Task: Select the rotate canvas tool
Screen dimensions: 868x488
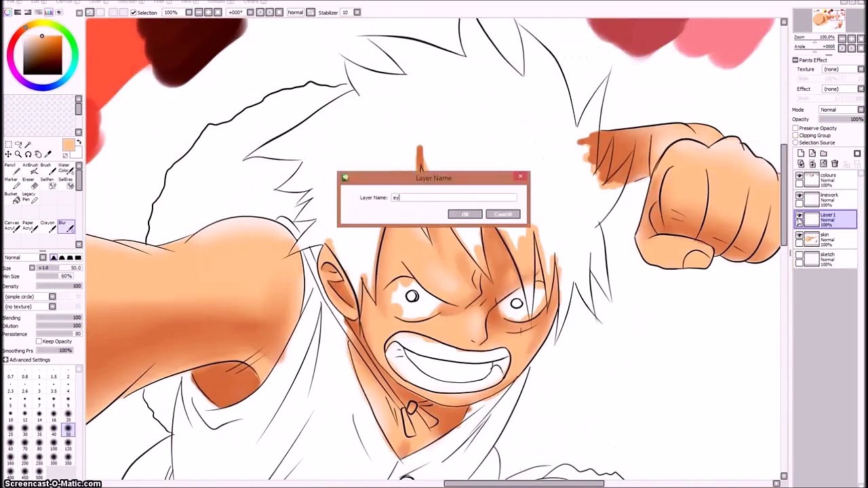Action: click(28, 155)
